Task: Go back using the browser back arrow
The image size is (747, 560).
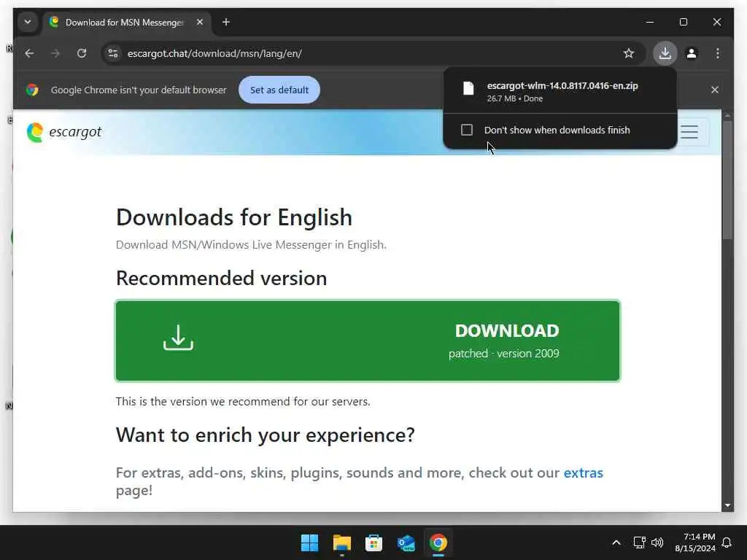Action: point(29,53)
